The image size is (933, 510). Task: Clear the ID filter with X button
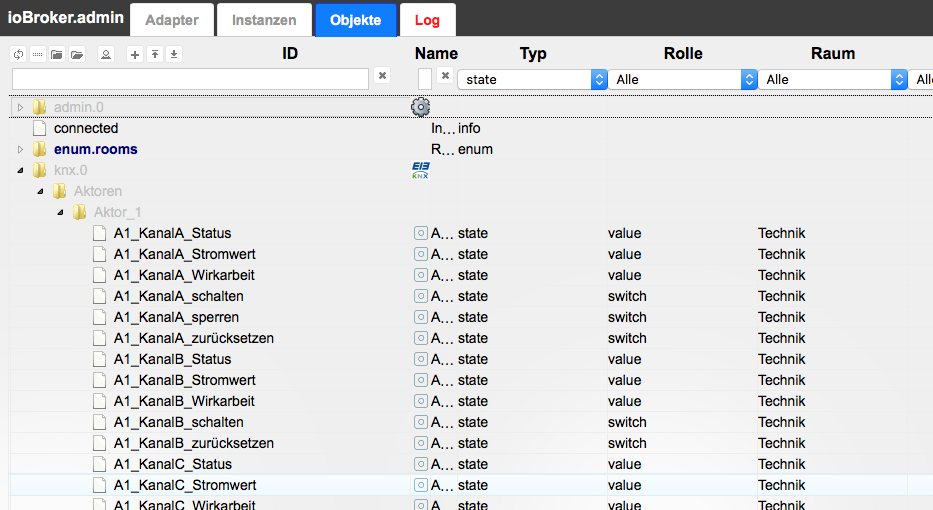(x=381, y=76)
